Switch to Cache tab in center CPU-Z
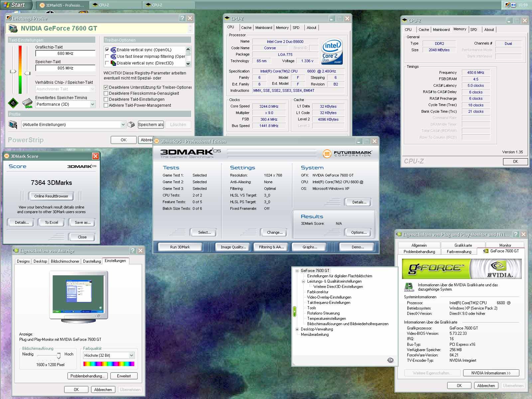The image size is (532, 399). [x=246, y=28]
